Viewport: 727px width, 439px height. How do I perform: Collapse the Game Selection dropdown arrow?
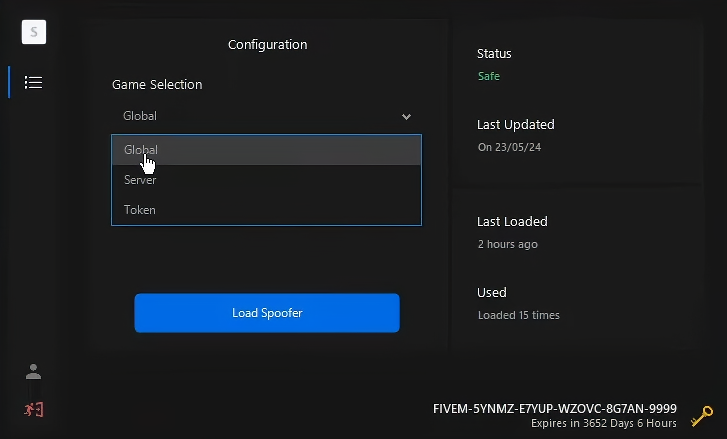406,116
